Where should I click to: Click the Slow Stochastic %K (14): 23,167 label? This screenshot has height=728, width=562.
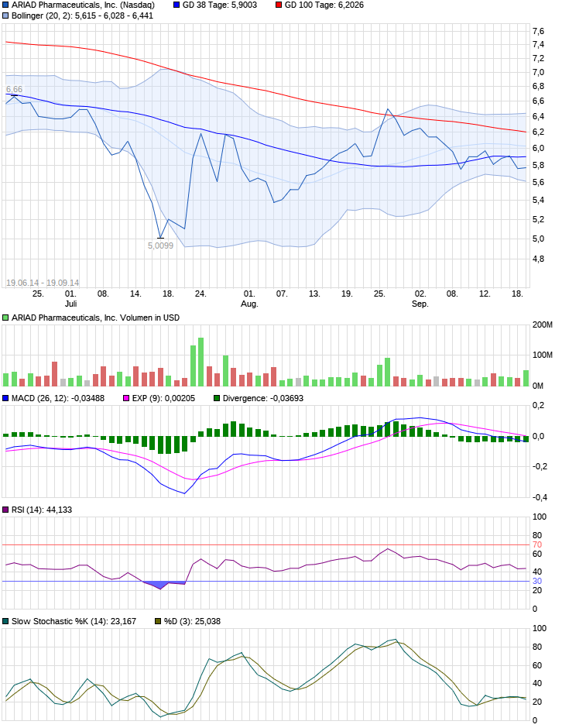pos(74,621)
